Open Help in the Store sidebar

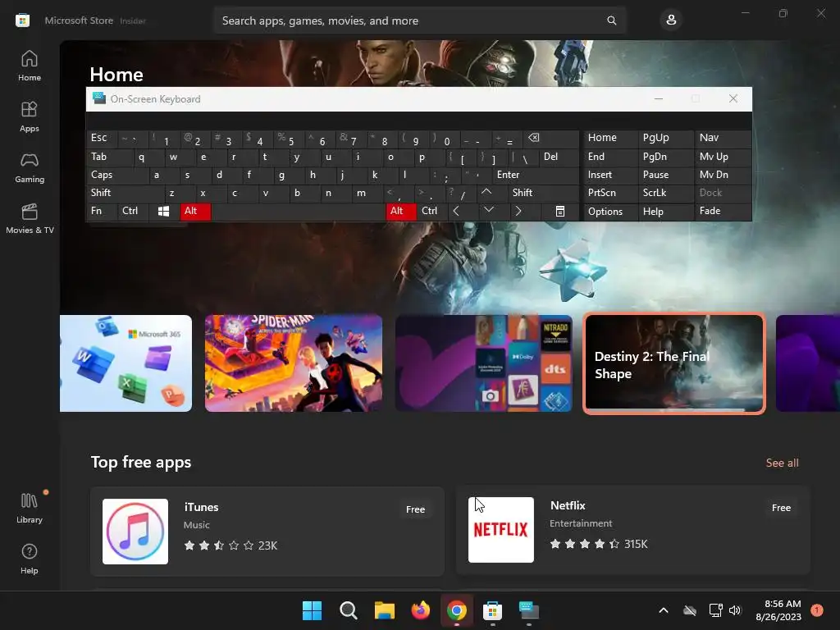[29, 559]
